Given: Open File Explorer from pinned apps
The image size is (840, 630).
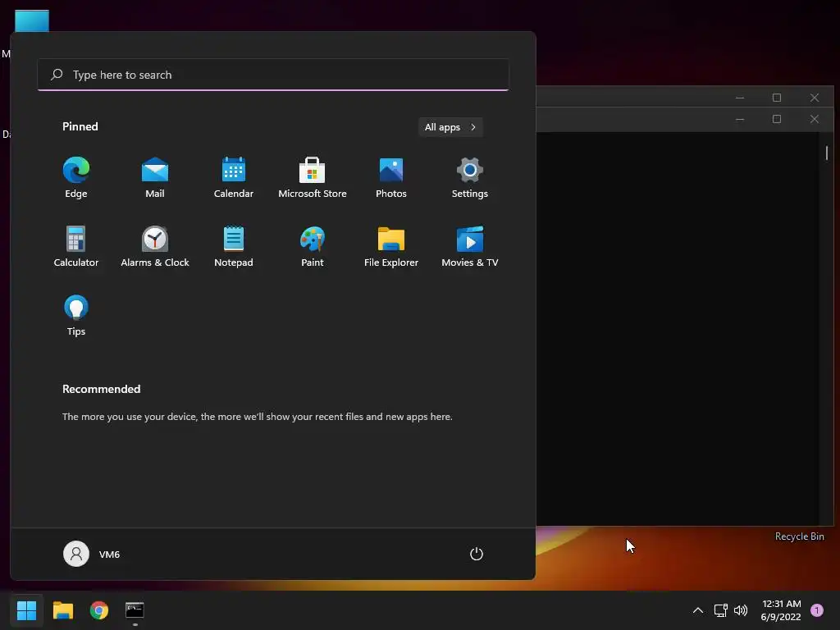Looking at the screenshot, I should point(391,247).
